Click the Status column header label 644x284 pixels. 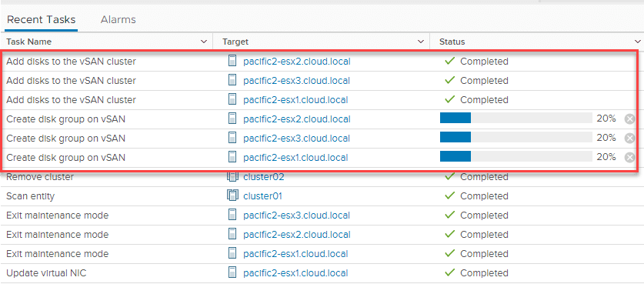[452, 42]
